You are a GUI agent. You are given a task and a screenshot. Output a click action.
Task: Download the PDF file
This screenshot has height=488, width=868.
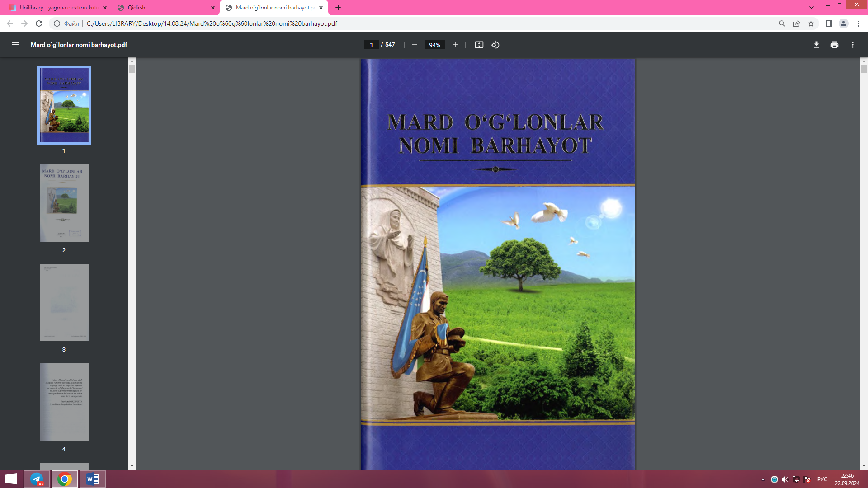point(816,45)
